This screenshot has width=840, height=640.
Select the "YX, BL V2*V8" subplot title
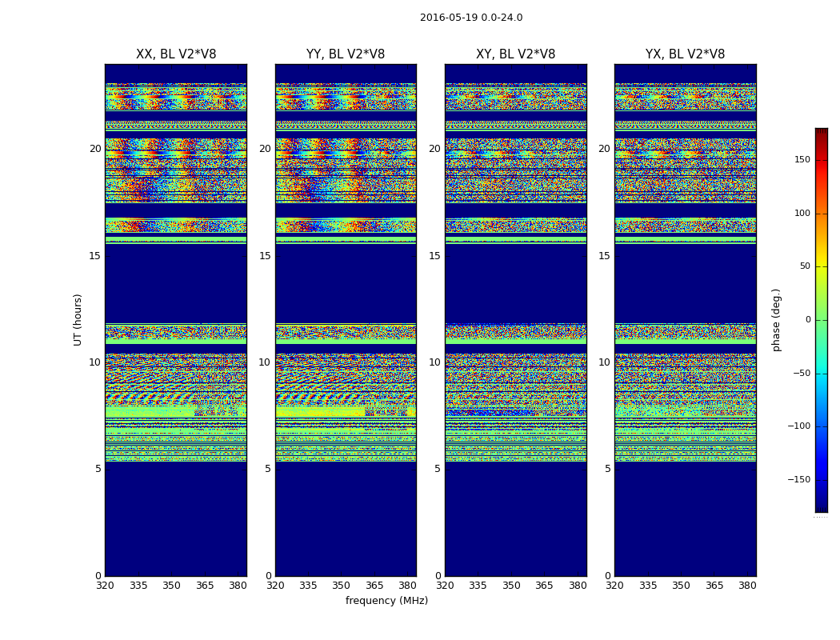tap(685, 54)
